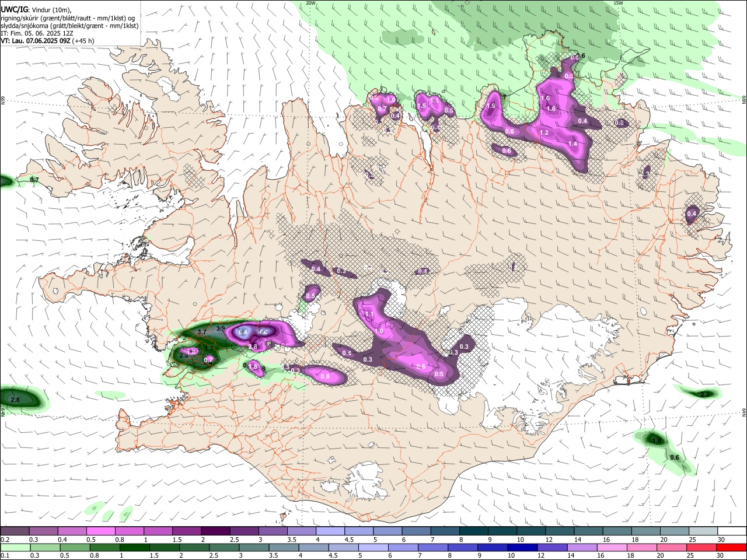Pick the pale green 0.1 swatch in lower legend row

click(x=14, y=547)
